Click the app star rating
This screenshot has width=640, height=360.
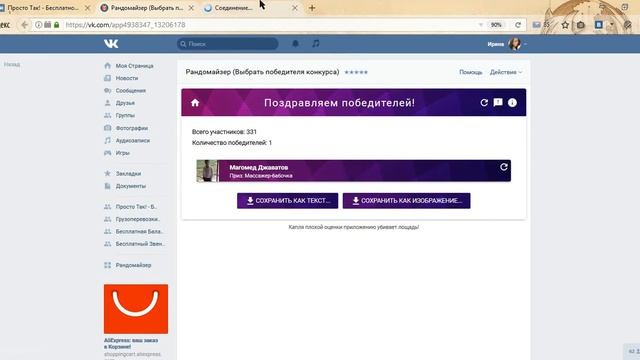[x=356, y=72]
